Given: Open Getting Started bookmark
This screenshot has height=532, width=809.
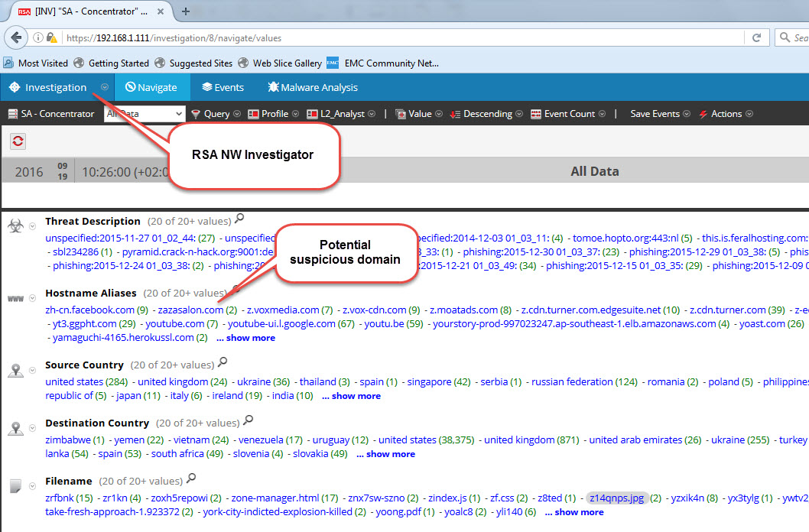Looking at the screenshot, I should tap(119, 63).
